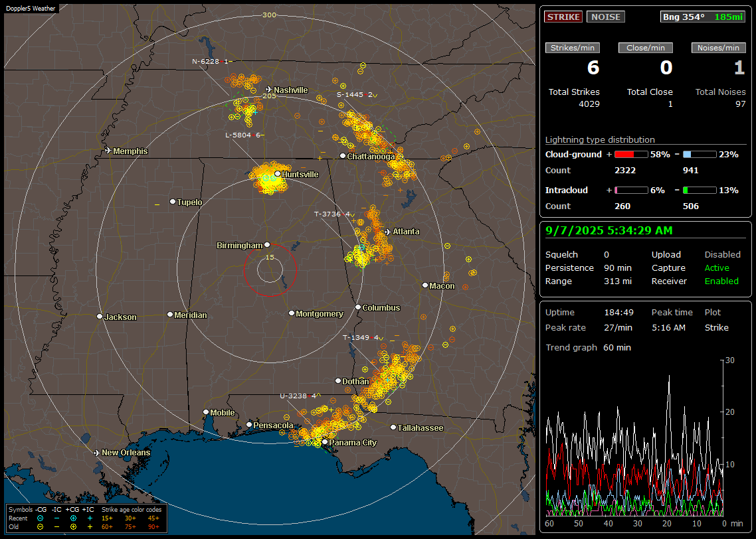Screen dimensions: 756x539
Task: Click the Total Strikes 4029 count
Action: 589,104
